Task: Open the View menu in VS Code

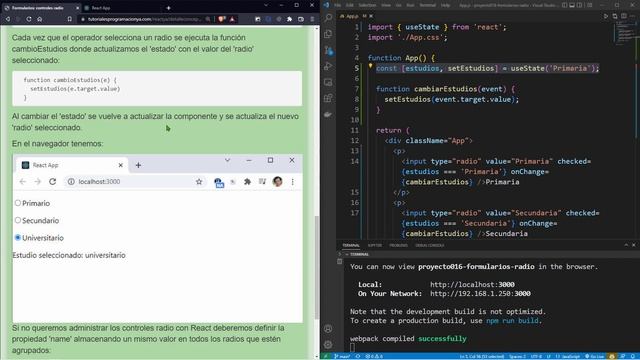Action: pyautogui.click(x=386, y=5)
